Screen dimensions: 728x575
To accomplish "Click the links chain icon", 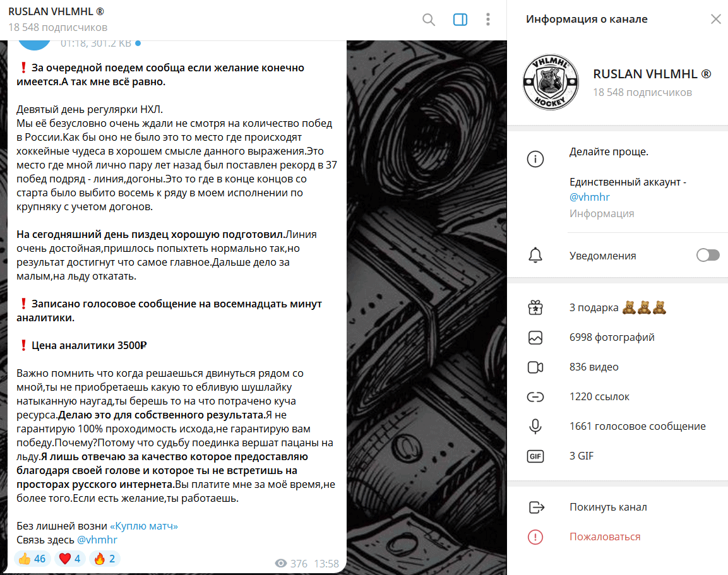I will 535,397.
